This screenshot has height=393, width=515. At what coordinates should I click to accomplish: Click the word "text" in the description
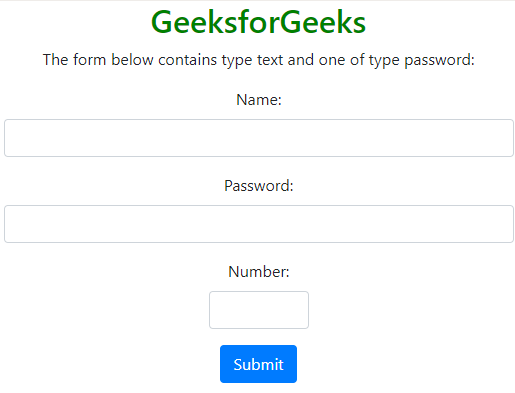[x=270, y=60]
